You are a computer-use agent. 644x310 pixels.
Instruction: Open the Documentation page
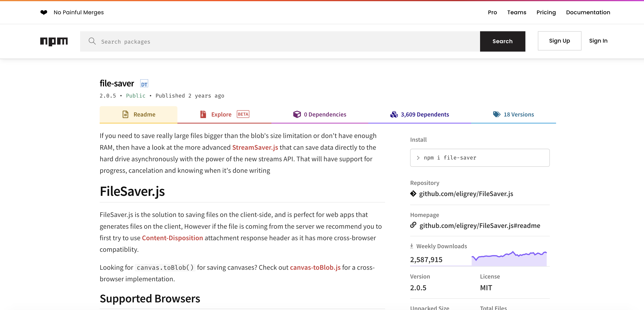(588, 12)
